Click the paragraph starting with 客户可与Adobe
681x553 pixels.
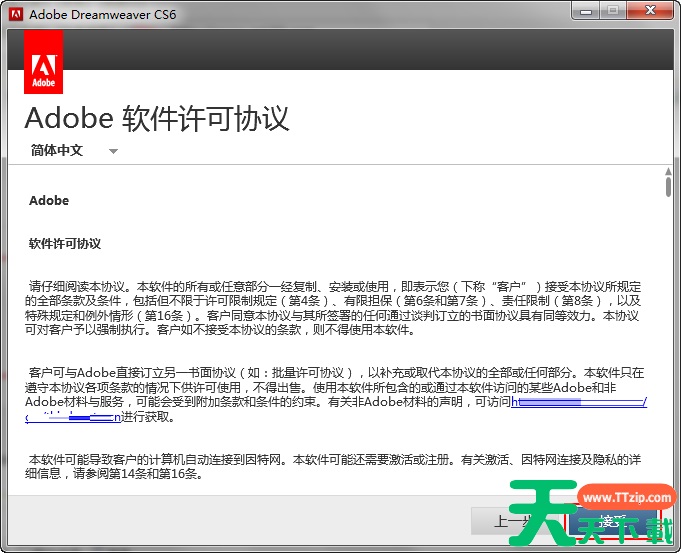pos(335,380)
